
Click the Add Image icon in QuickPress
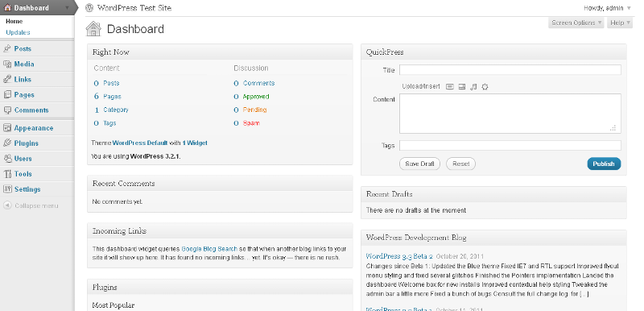point(450,87)
